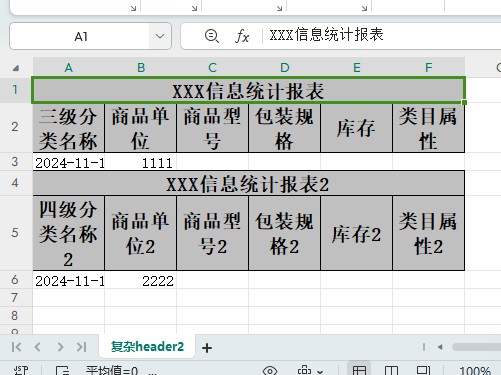Jump to the first sheet tab
This screenshot has width=501, height=375.
pos(16,347)
